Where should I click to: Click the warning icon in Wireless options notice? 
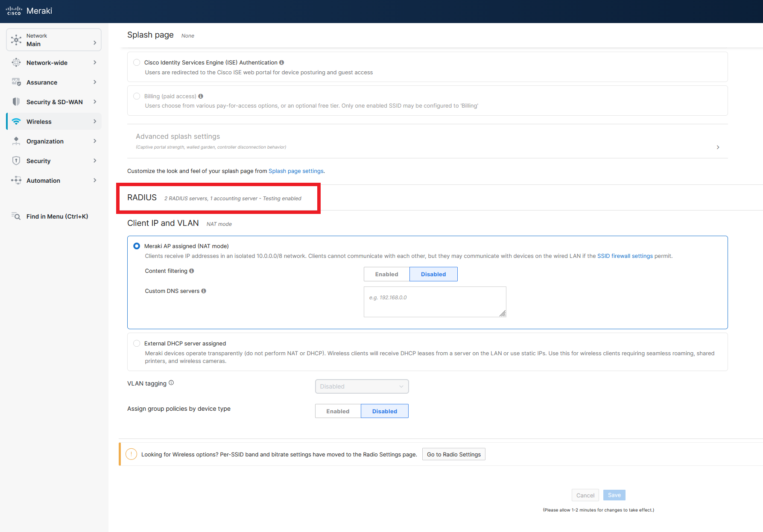tap(132, 454)
